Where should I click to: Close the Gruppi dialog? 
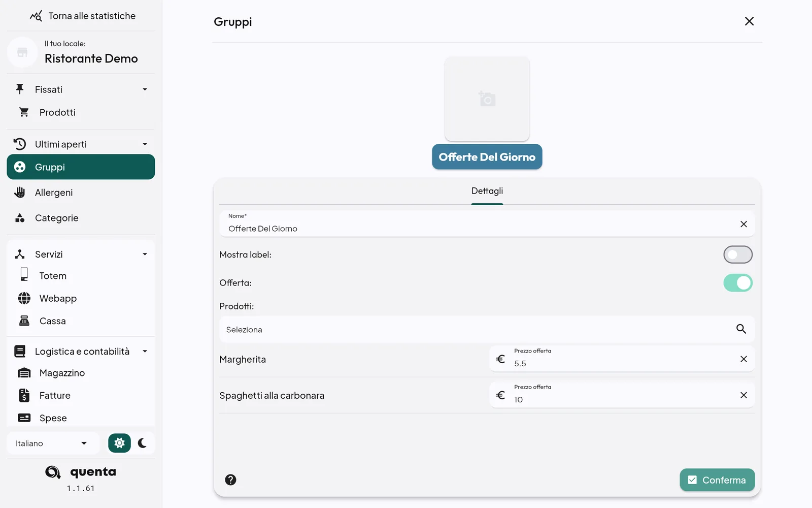tap(749, 21)
